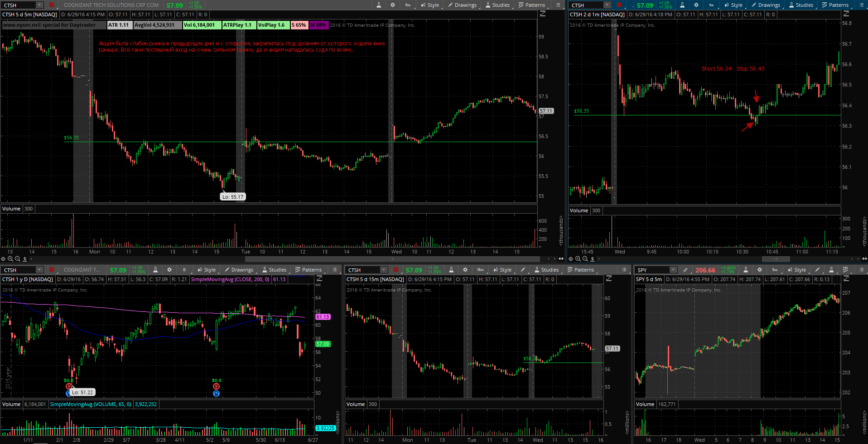Open flask icon in 1m chart toolbar
The width and height of the screenshot is (868, 444).
point(682,5)
